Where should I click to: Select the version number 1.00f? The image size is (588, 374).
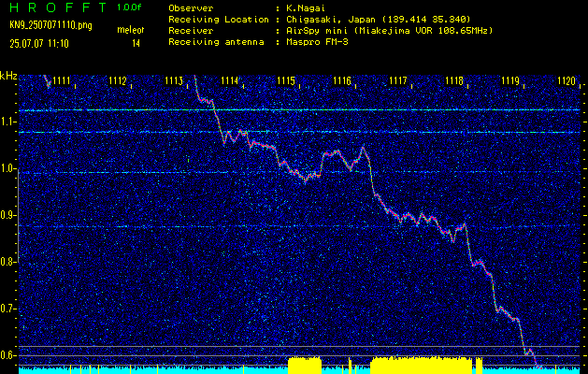[x=129, y=7]
